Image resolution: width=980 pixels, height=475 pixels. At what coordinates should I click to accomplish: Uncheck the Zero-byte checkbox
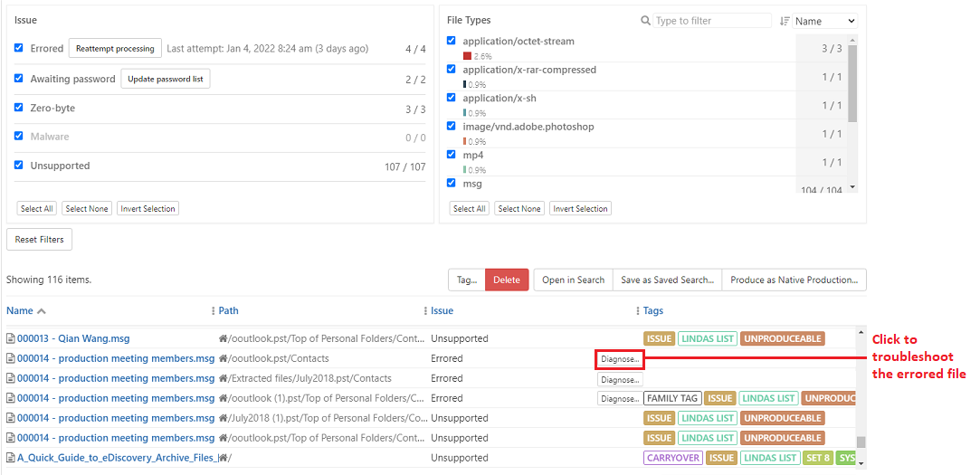(x=19, y=108)
